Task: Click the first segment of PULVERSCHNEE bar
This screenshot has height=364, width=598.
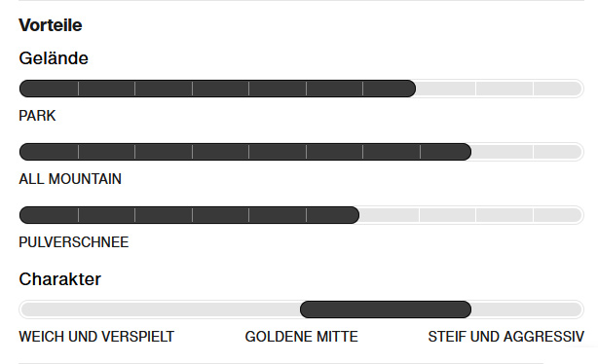Action: pos(49,215)
